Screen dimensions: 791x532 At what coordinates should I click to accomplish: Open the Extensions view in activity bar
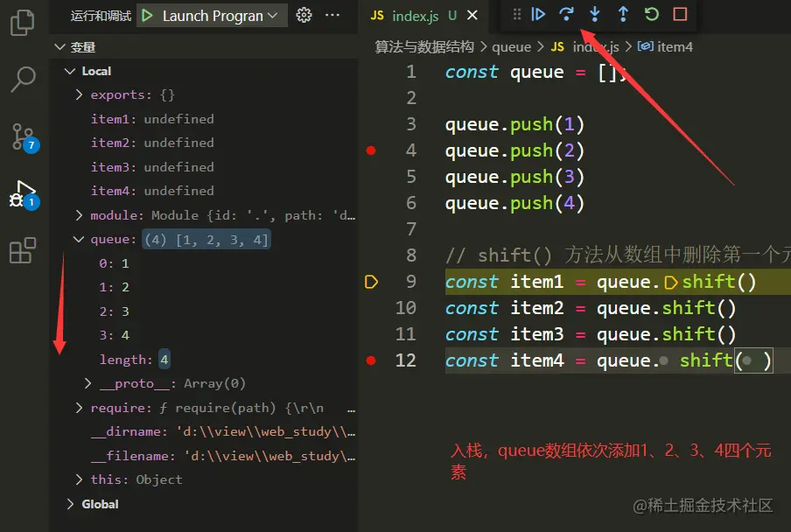[23, 250]
